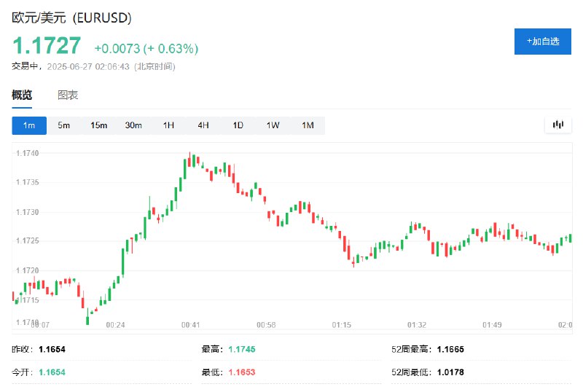The height and width of the screenshot is (392, 583).
Task: Open the candlestick chart type icon
Action: pyautogui.click(x=557, y=125)
